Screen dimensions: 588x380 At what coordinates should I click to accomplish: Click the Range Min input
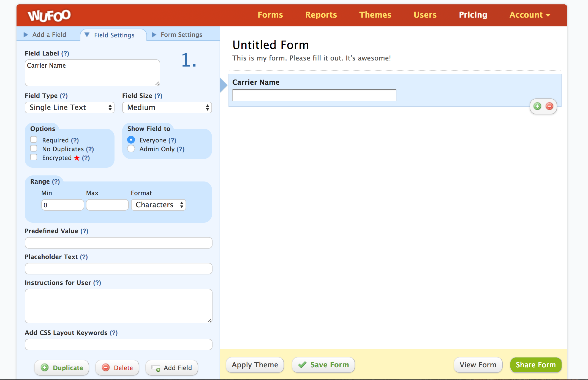(63, 205)
